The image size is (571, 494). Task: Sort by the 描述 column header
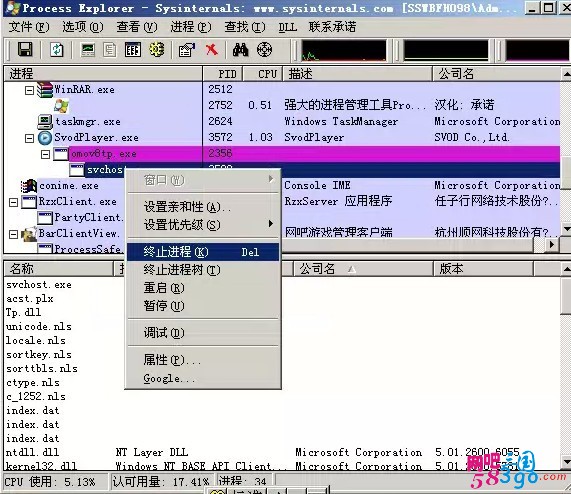click(x=357, y=74)
